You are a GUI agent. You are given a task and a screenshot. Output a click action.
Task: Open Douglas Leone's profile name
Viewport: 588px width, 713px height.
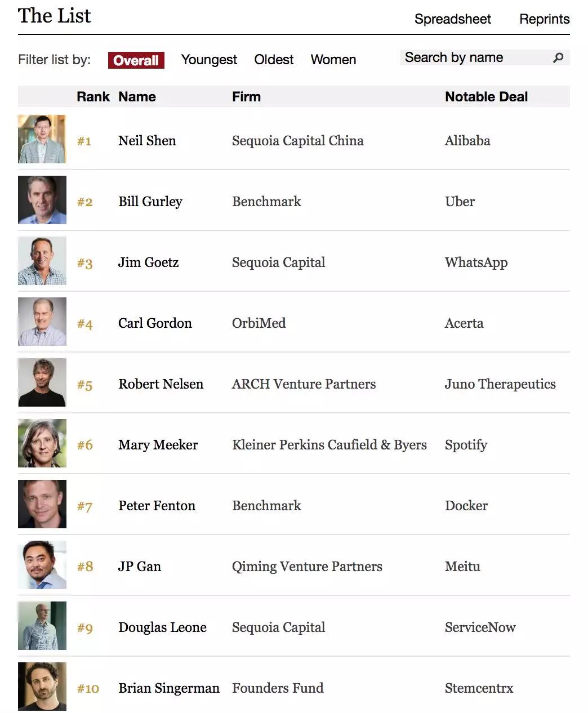coord(162,627)
